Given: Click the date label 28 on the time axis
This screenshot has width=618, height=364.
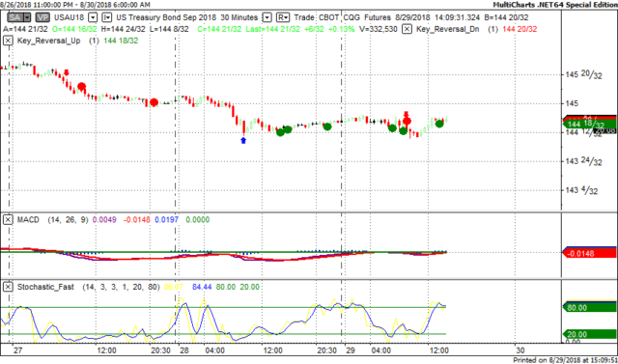Looking at the screenshot, I should click(183, 350).
